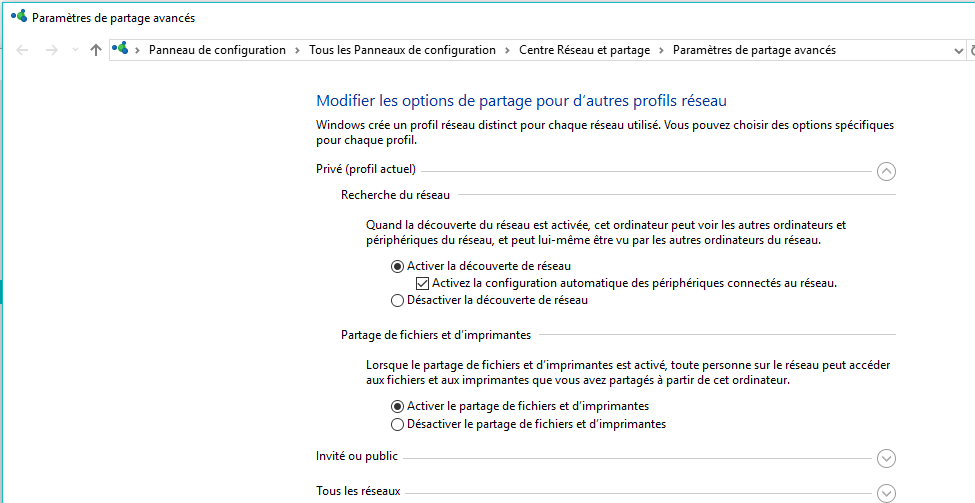
Task: Select Activer la découverte de réseau
Action: (x=398, y=266)
